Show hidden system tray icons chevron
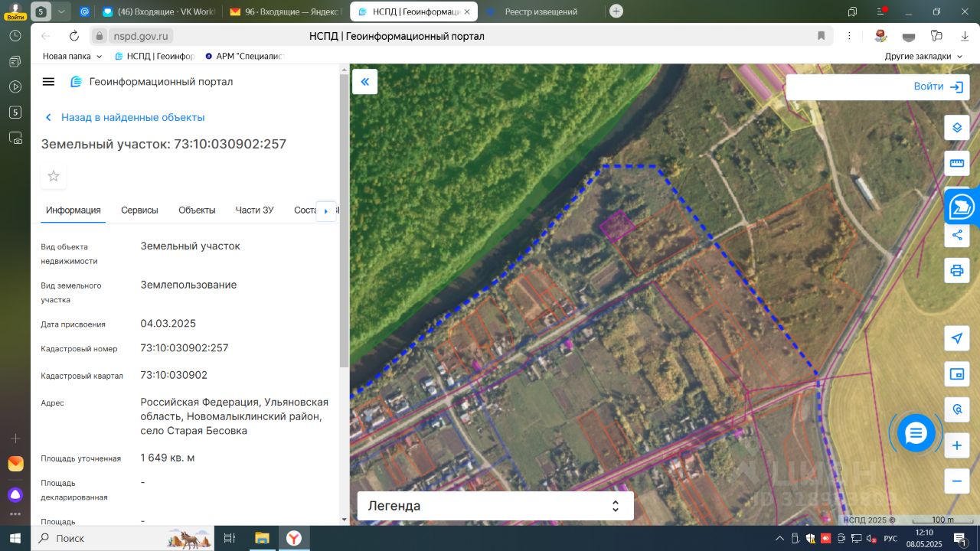This screenshot has height=551, width=980. click(x=779, y=539)
